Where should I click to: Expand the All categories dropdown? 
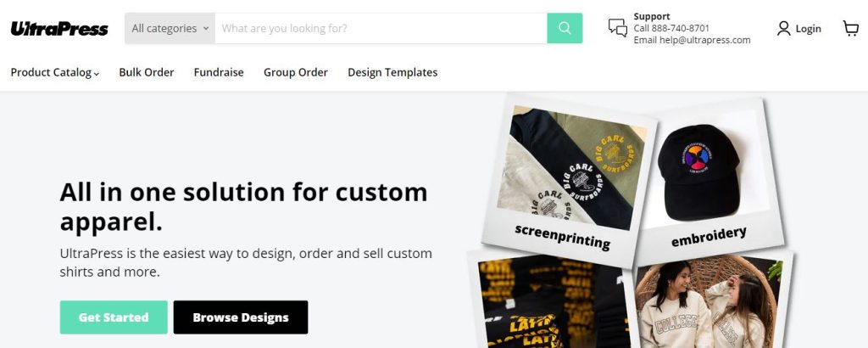[170, 28]
